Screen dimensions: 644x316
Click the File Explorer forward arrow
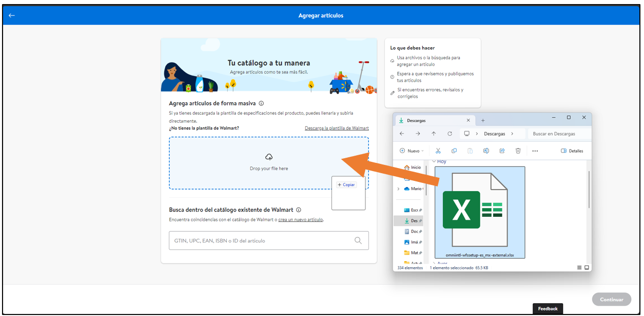click(418, 134)
